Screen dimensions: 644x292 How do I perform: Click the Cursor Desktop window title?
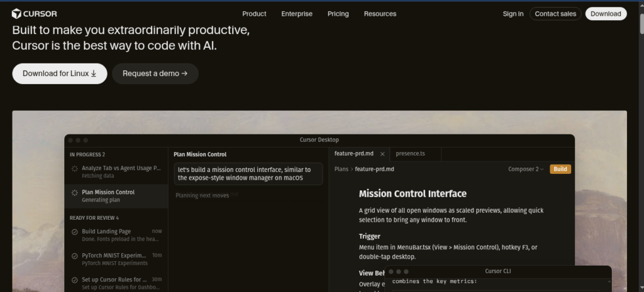point(319,140)
